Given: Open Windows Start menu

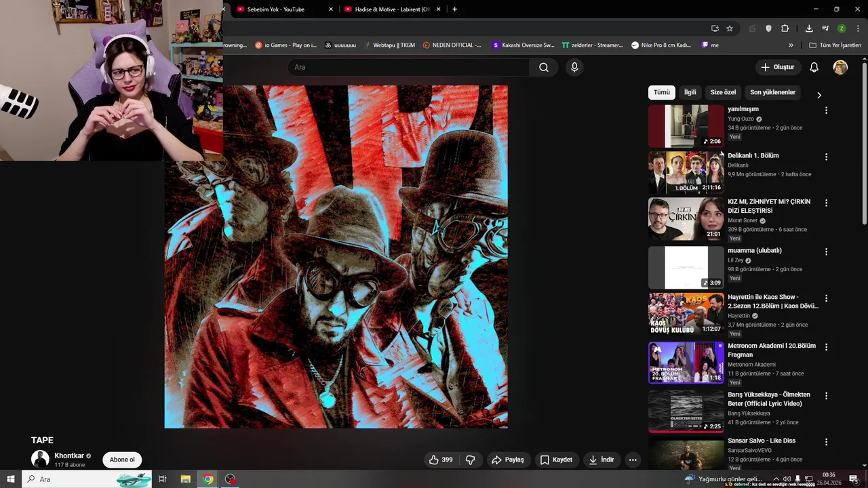Looking at the screenshot, I should tap(10, 479).
